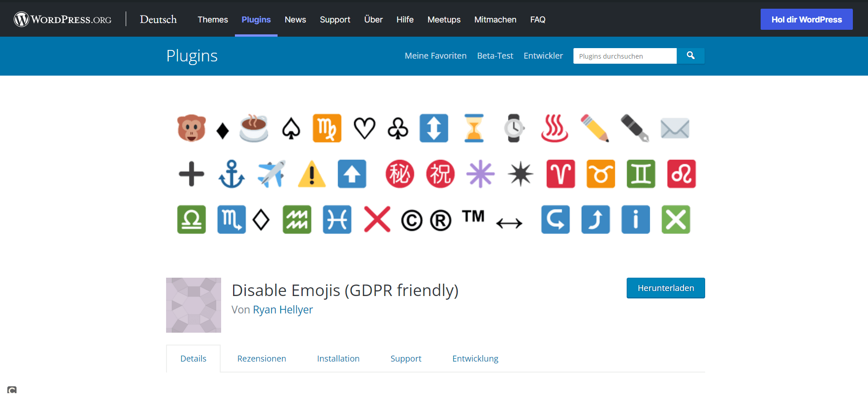This screenshot has height=395, width=868.
Task: Click the Hol dir WordPress button
Action: (x=807, y=19)
